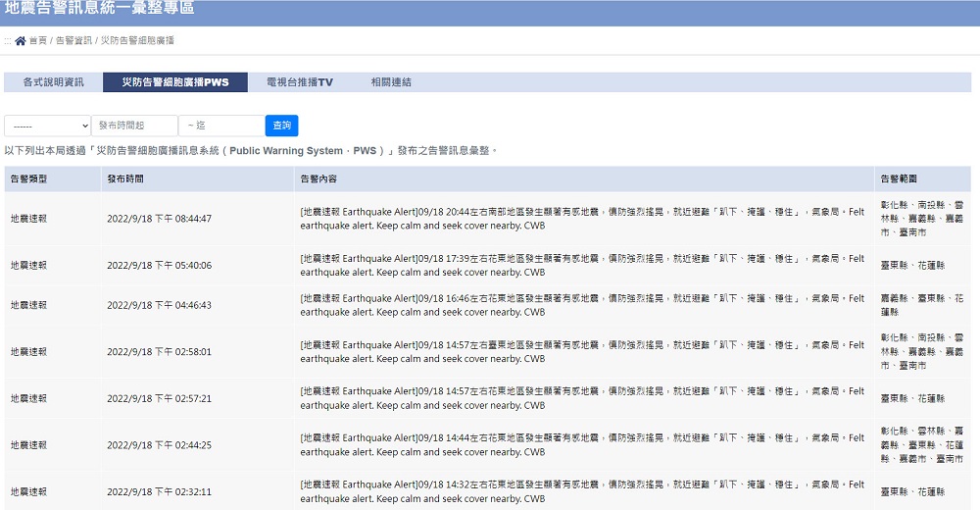
Task: Click 地震速報 type in 05:40:06 row
Action: coord(28,266)
